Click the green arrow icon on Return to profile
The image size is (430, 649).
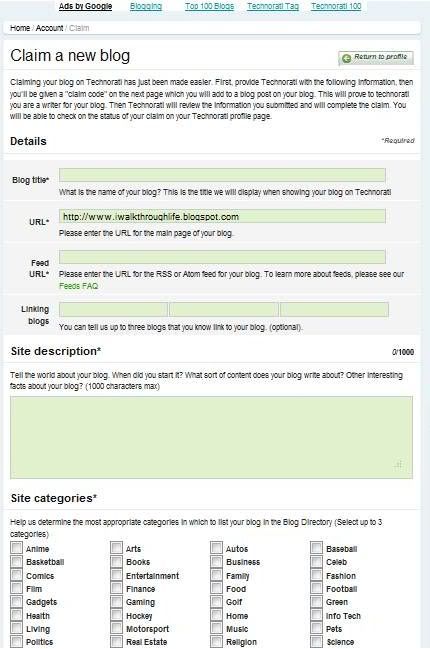tap(346, 58)
